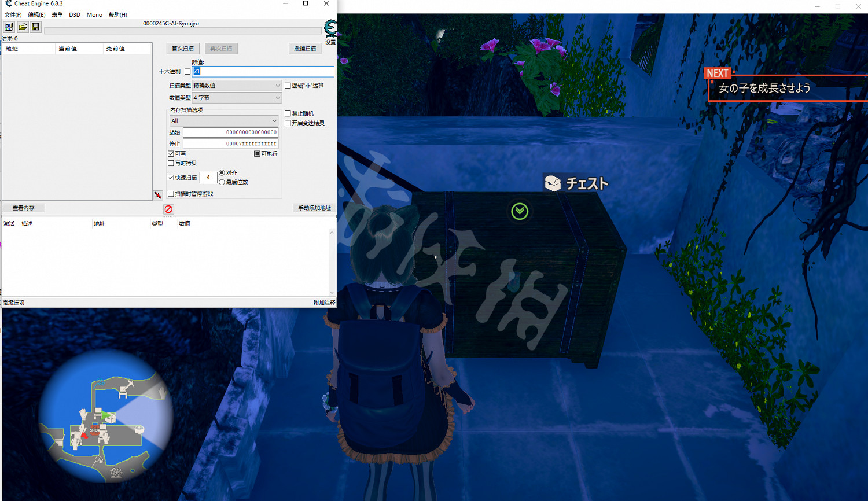Click the red clear list icon
This screenshot has width=868, height=501.
tap(168, 209)
